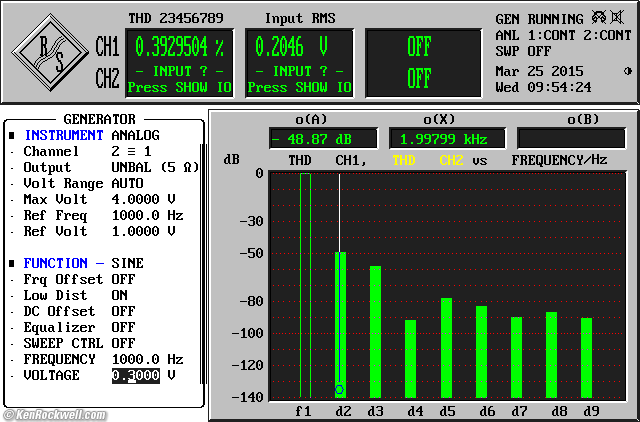Click the CH1 THD reading display

(x=179, y=47)
